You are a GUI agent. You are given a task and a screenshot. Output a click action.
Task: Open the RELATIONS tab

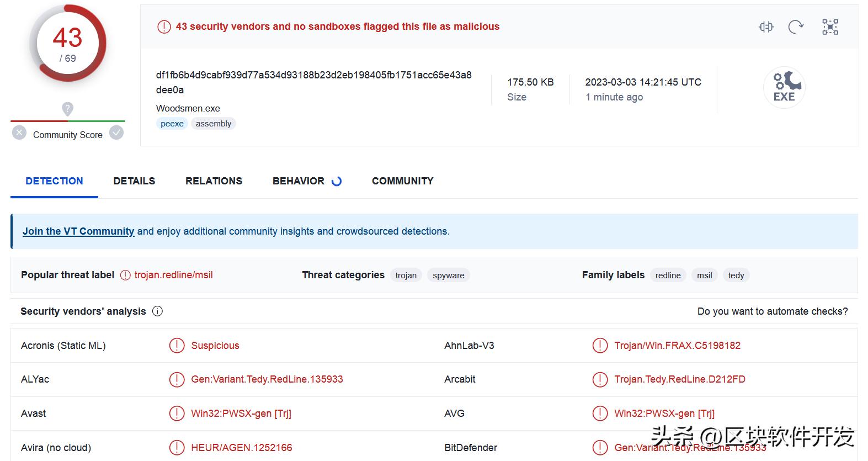(x=214, y=181)
